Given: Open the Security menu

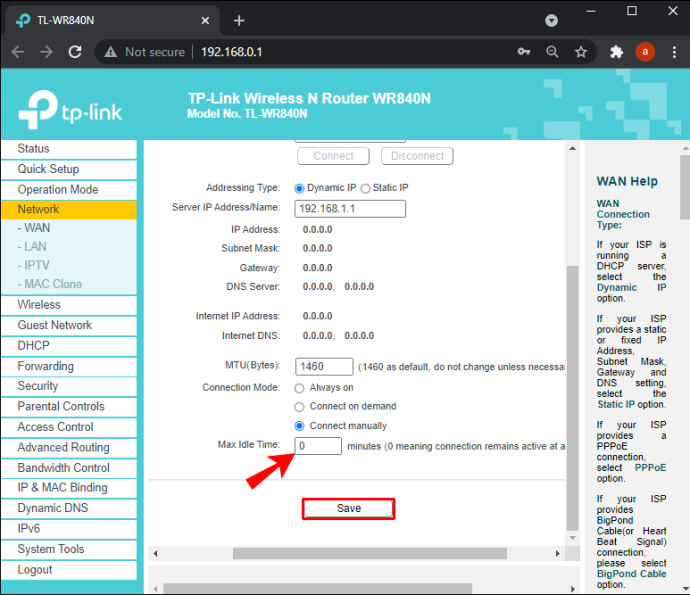Looking at the screenshot, I should pyautogui.click(x=69, y=386).
